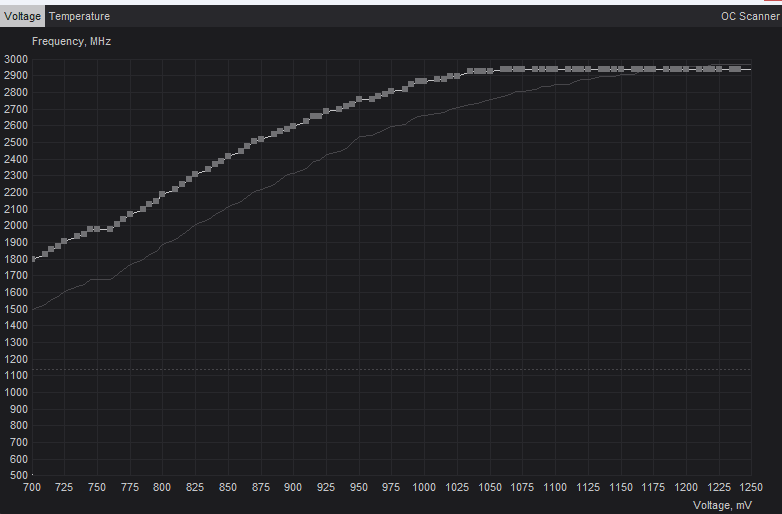Select the curve point at 975 mV
782x514 pixels.
[391, 91]
